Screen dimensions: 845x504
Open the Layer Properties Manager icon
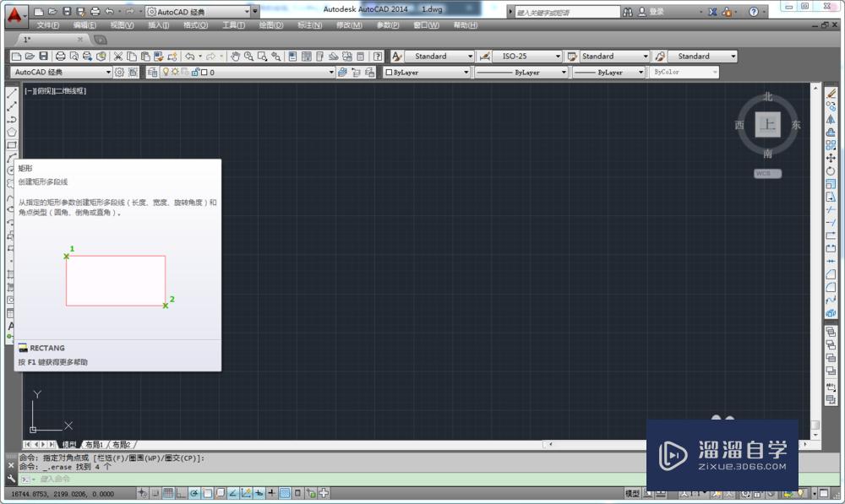(152, 72)
